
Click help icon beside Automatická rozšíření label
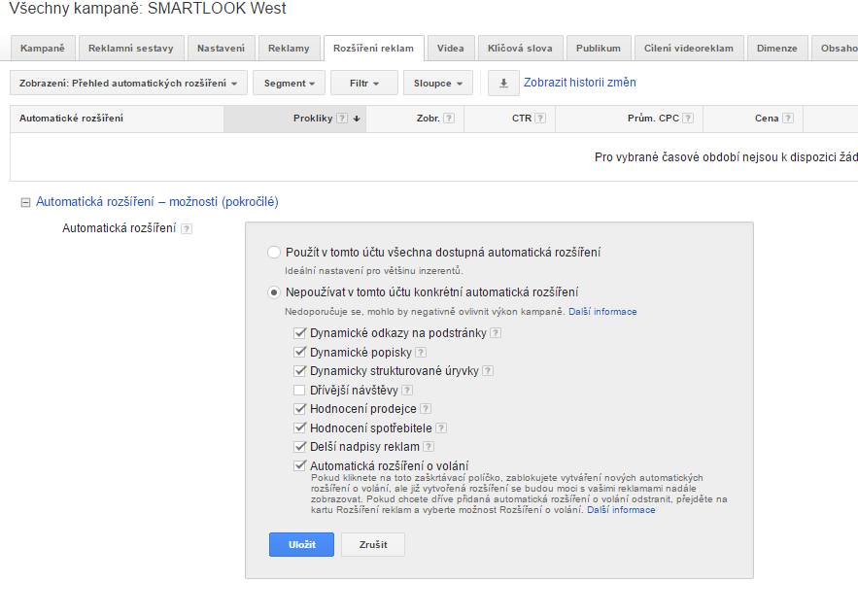tap(187, 228)
